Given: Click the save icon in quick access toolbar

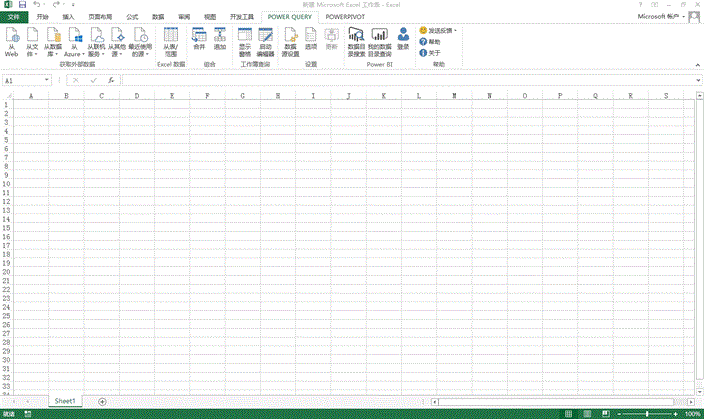Looking at the screenshot, I should point(21,5).
